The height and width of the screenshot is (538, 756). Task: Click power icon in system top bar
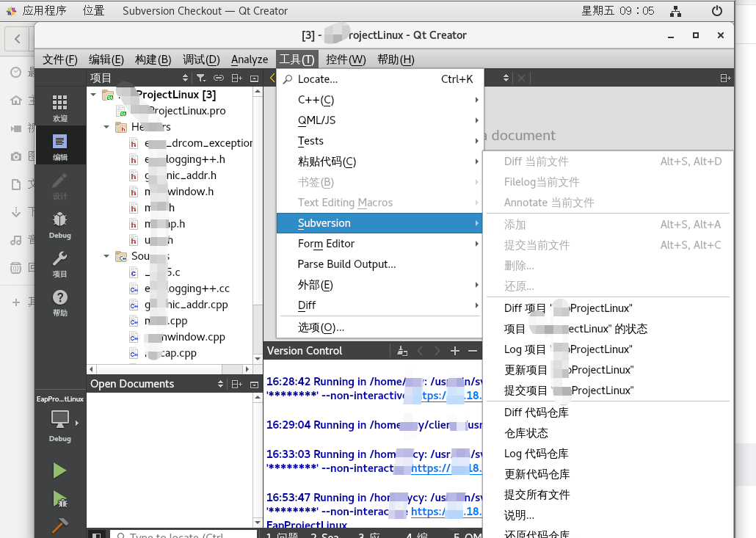click(x=717, y=10)
